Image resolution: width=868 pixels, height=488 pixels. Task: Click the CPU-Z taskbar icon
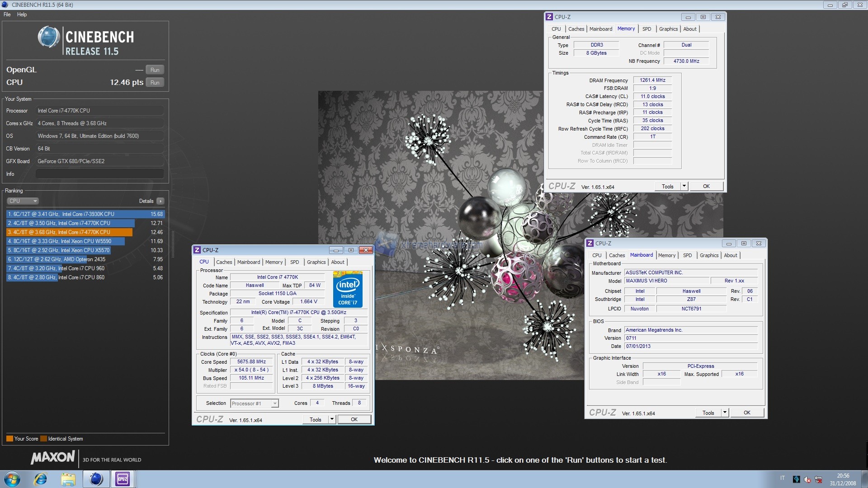tap(123, 479)
